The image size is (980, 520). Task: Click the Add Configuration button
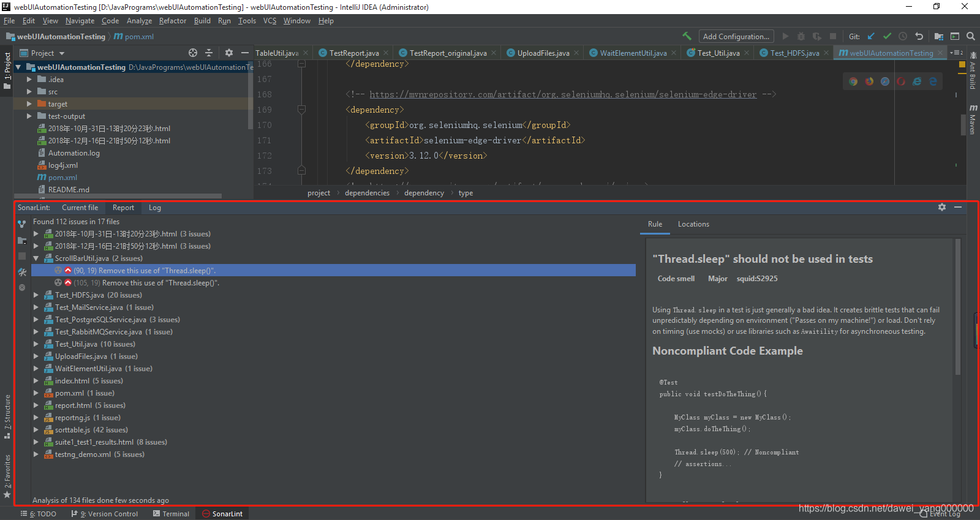tap(736, 36)
